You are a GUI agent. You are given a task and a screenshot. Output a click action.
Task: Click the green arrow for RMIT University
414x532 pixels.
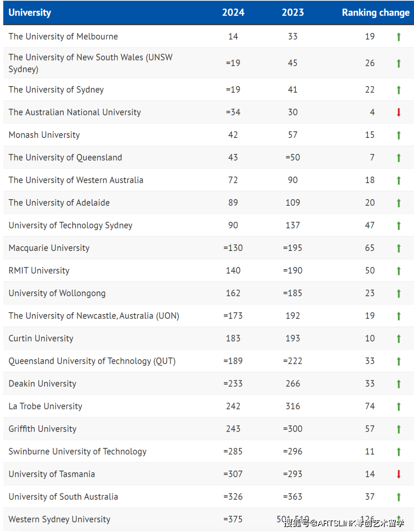pyautogui.click(x=399, y=271)
